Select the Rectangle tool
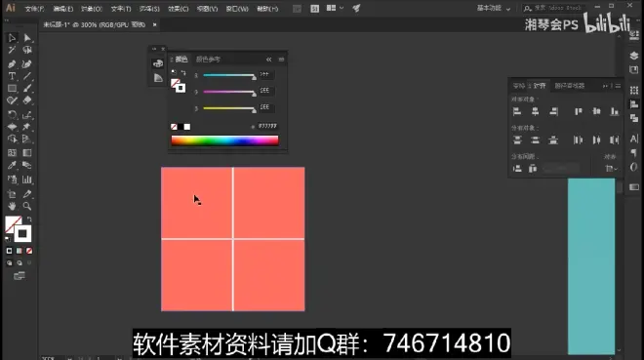The image size is (644, 360). [12, 88]
